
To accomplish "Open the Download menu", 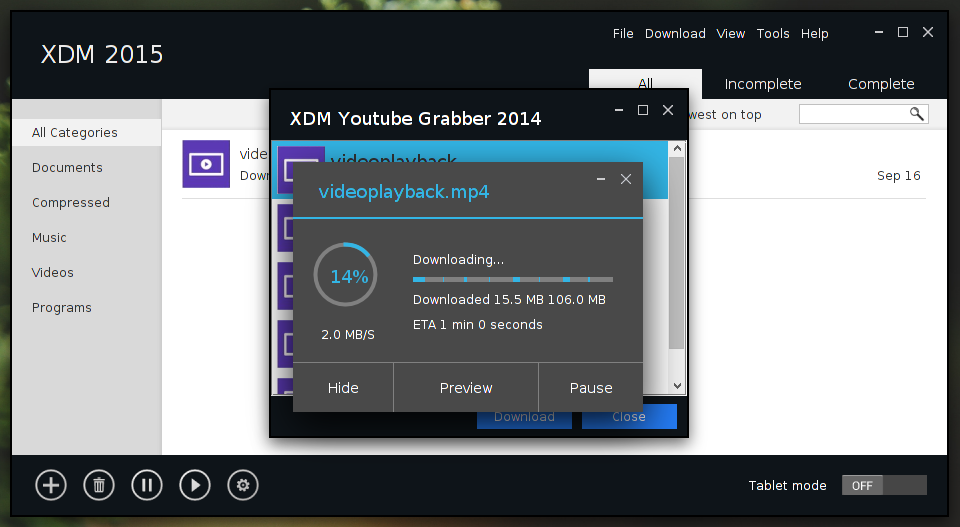I will [675, 34].
